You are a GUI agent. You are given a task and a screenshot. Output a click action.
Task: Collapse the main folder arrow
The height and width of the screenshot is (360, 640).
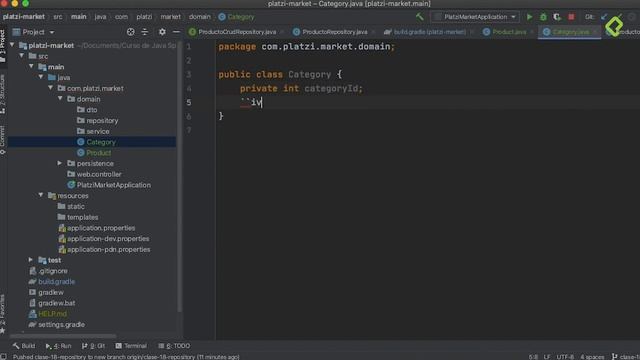tap(32, 67)
